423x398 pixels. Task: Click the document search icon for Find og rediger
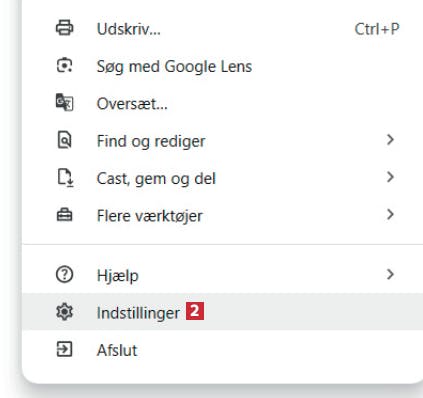64,140
